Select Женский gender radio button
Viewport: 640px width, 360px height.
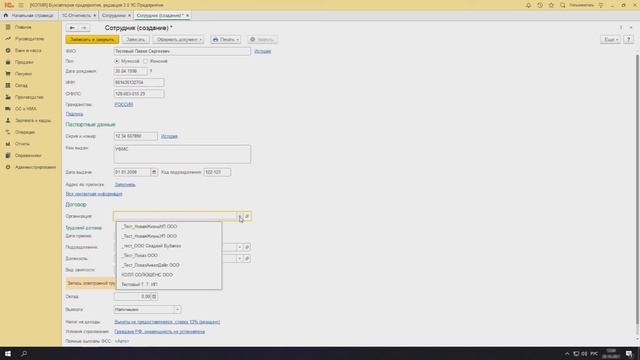tap(145, 61)
